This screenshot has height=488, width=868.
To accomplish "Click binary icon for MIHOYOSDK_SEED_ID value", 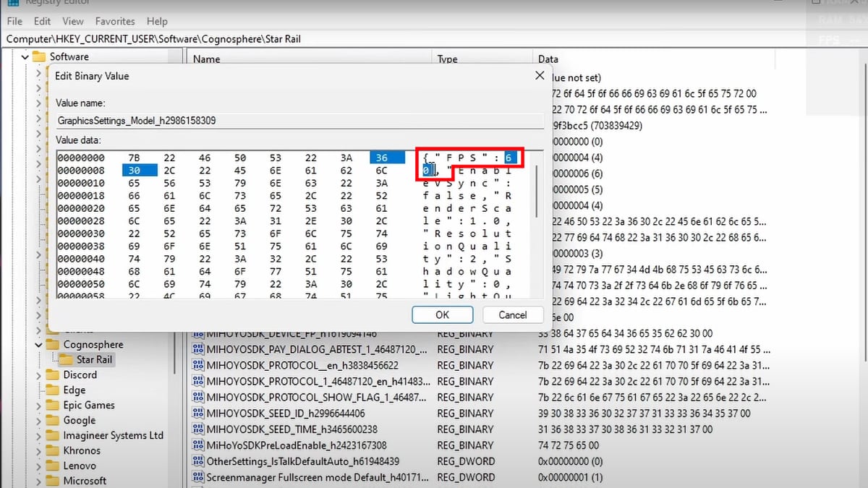I will pos(197,414).
